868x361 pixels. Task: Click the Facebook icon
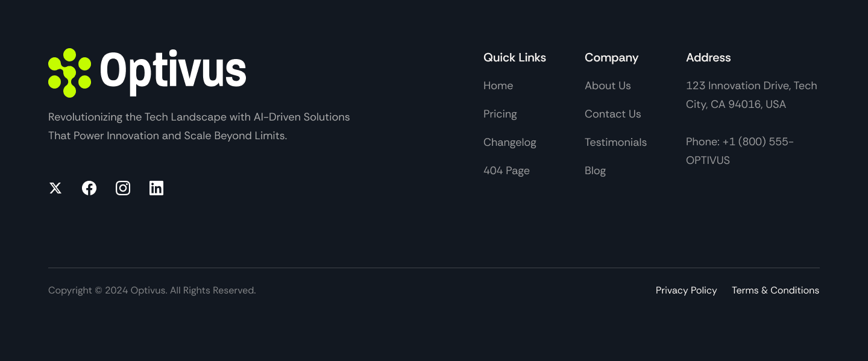(x=89, y=187)
